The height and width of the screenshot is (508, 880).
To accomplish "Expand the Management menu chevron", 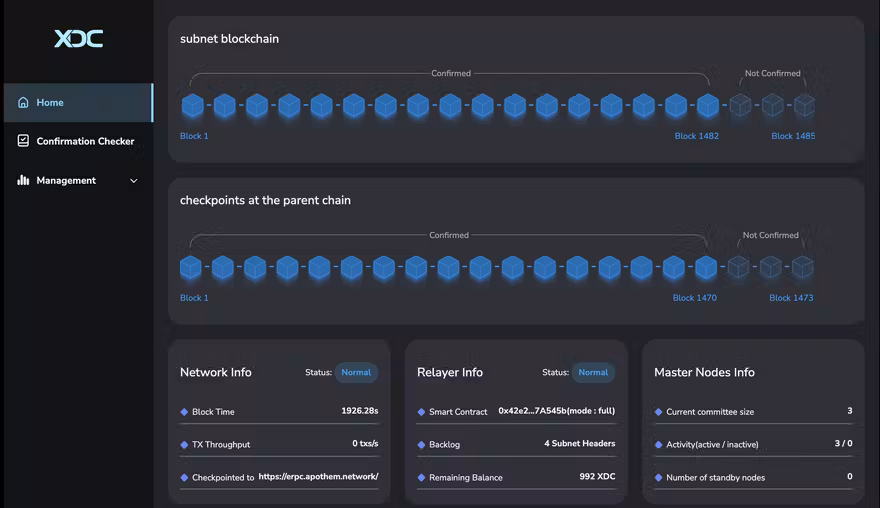I will pos(134,181).
